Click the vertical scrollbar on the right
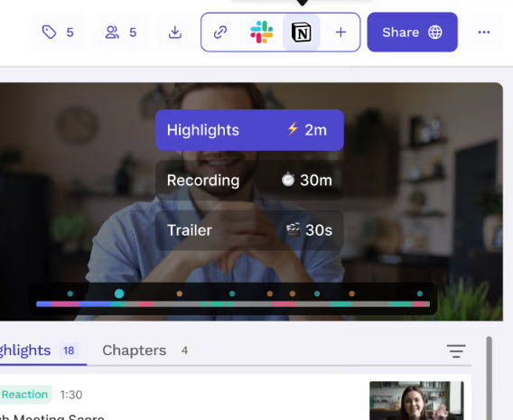Viewport: 513px width, 420px height. [490, 378]
